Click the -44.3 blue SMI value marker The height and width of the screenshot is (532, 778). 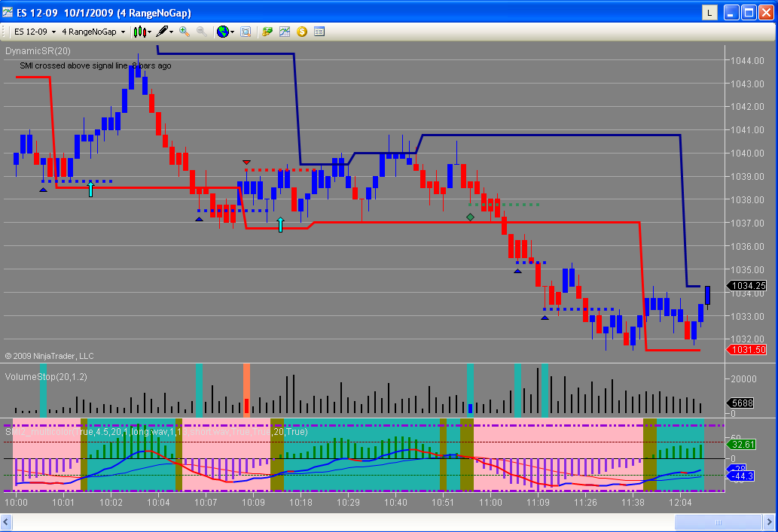pos(740,476)
